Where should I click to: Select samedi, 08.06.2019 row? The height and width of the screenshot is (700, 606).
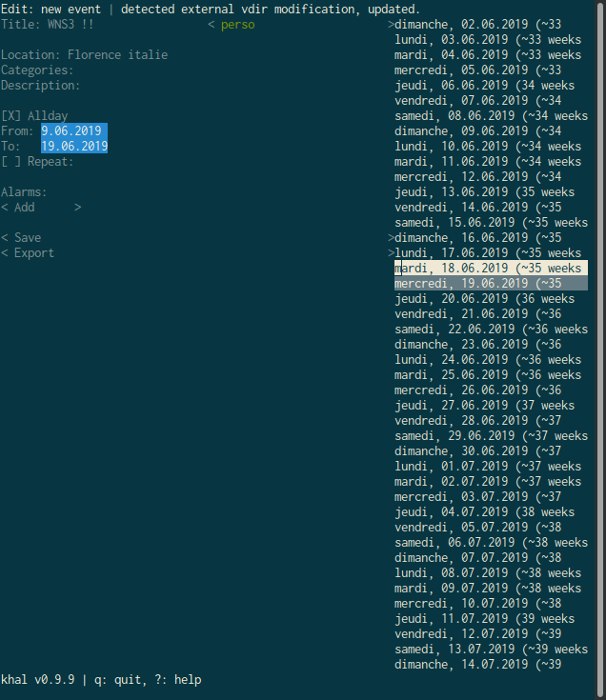click(491, 116)
